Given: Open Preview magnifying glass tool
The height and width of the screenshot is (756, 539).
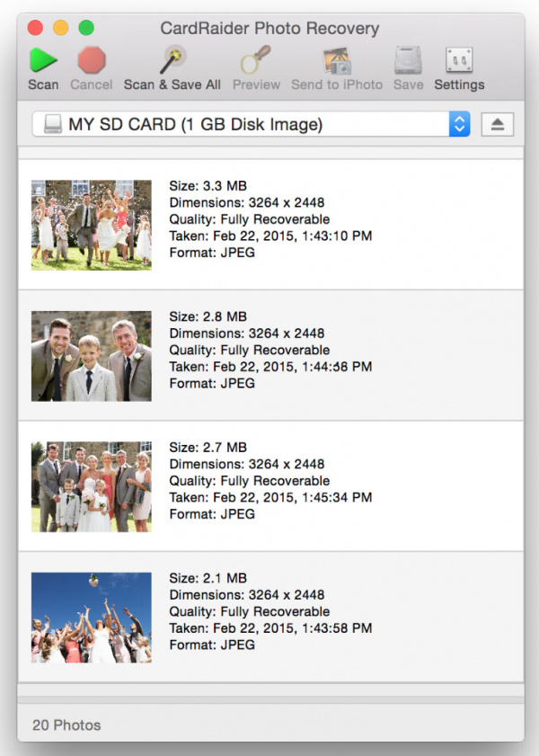Looking at the screenshot, I should point(256,61).
